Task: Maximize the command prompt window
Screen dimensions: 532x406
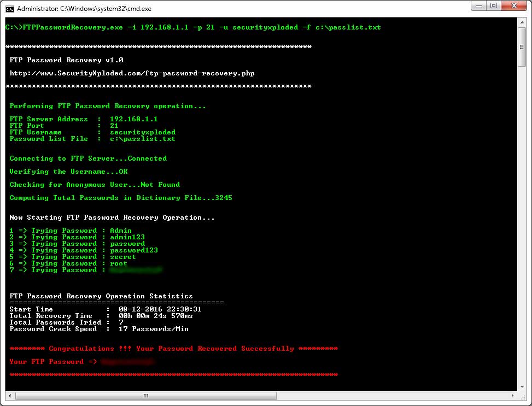Action: pos(494,6)
